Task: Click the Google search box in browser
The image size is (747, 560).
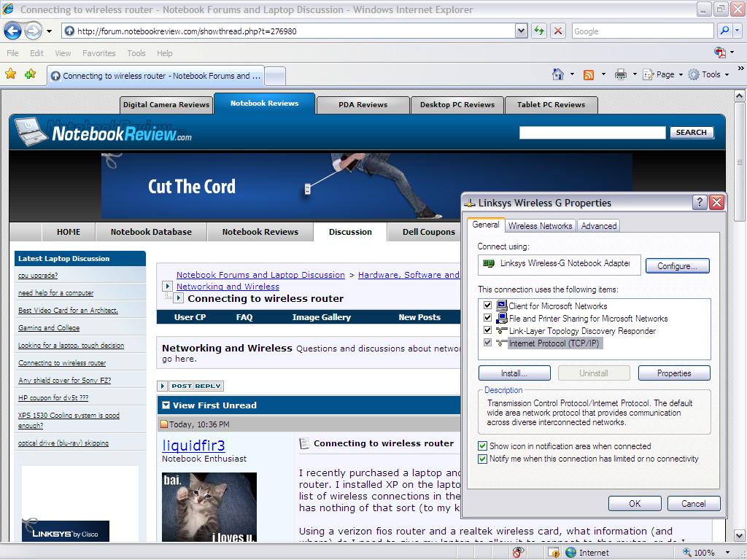Action: [x=643, y=31]
